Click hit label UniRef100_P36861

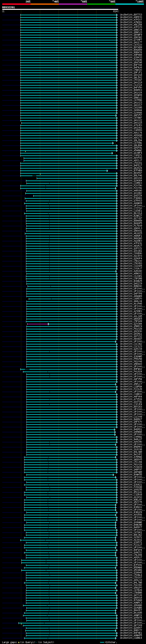[x=131, y=198]
